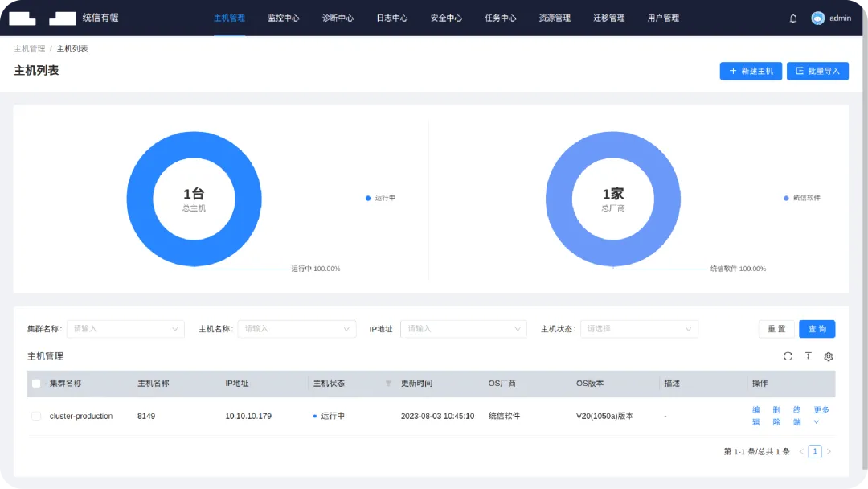Click 主机管理 breadcrumb link

30,49
